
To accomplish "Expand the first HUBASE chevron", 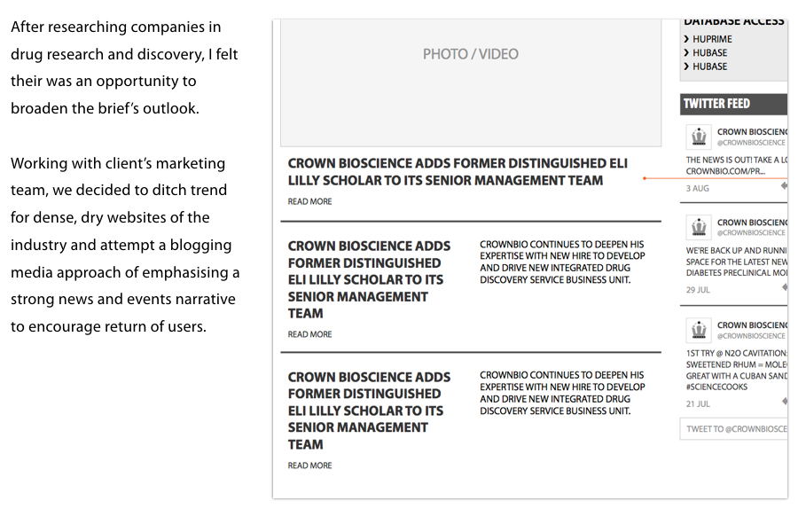I will click(x=687, y=52).
